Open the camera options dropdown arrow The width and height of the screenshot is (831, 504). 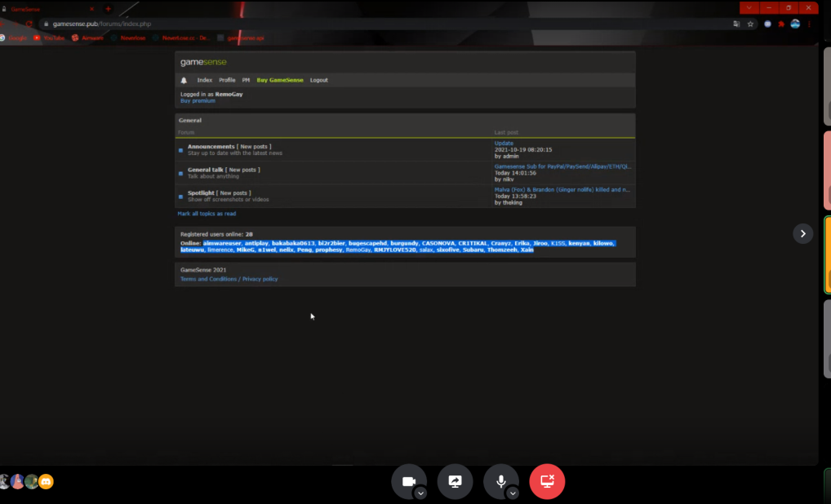coord(420,493)
